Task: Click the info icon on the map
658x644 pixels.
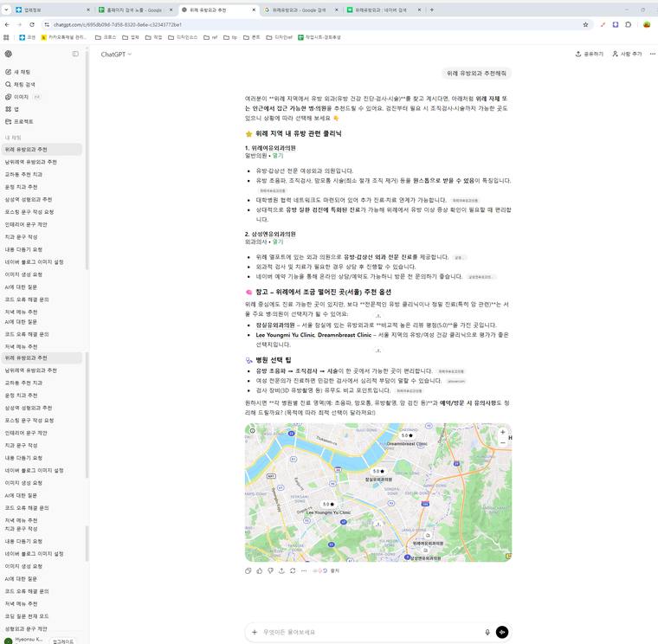Action: [252, 430]
